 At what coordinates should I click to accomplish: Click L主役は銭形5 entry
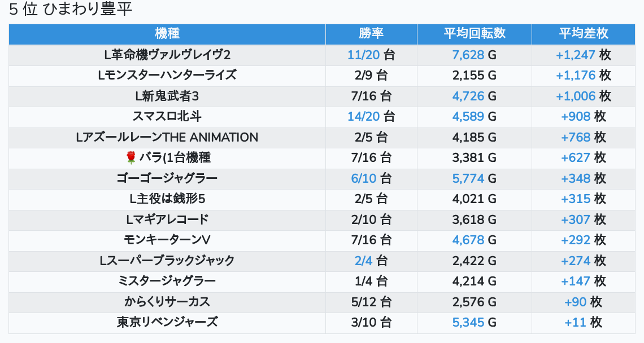167,199
